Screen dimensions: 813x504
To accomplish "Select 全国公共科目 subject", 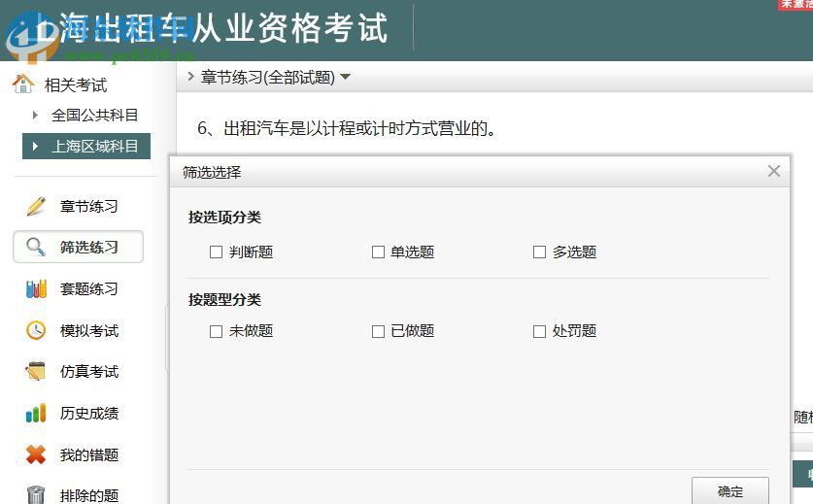I will (94, 116).
